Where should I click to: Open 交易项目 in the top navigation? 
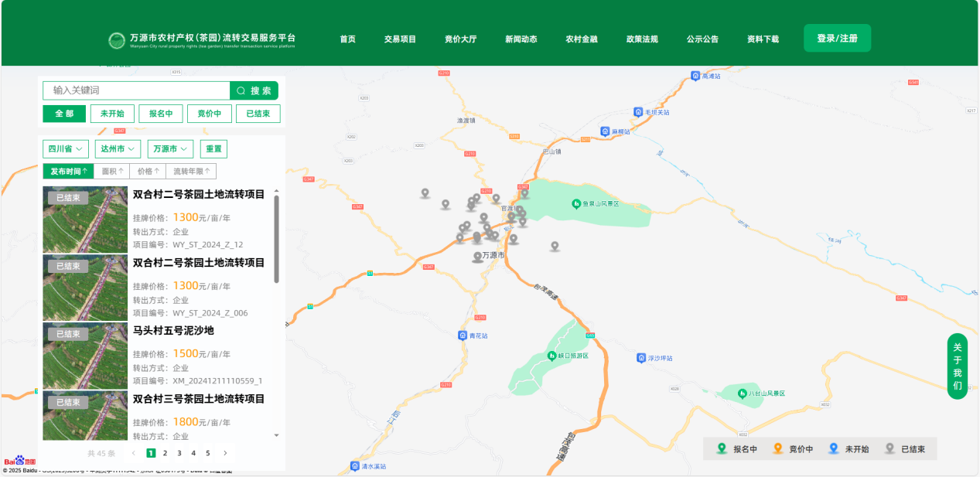[x=400, y=39]
